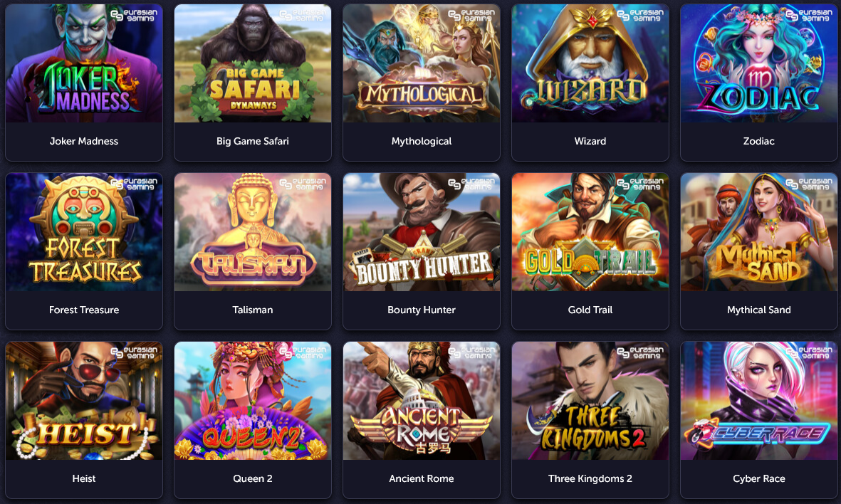Open the Joker Madness game thumbnail
This screenshot has width=841, height=504.
(83, 63)
